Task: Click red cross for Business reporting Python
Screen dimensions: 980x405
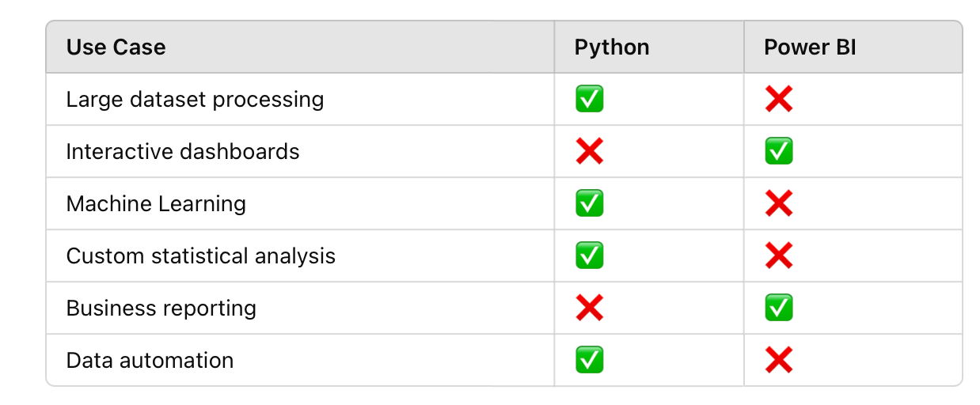Action: (x=589, y=308)
